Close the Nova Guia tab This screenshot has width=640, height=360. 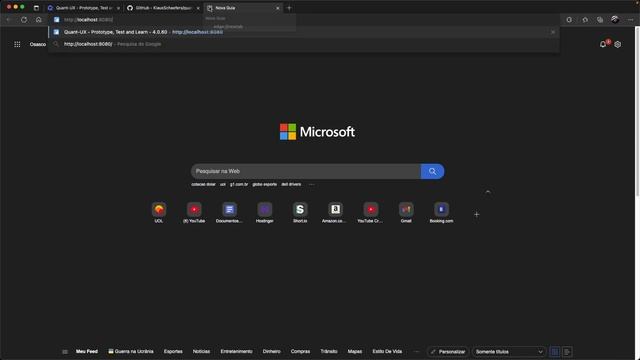[x=278, y=8]
